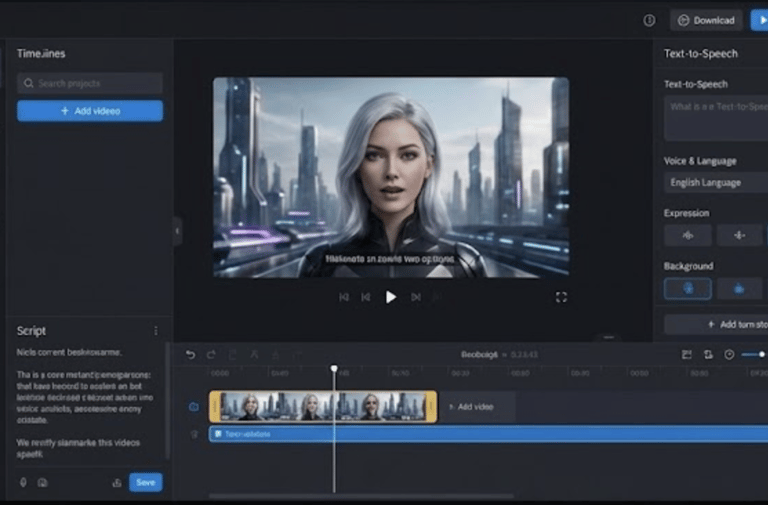Click the panel resize handle above timeline
This screenshot has width=768, height=505.
point(608,337)
